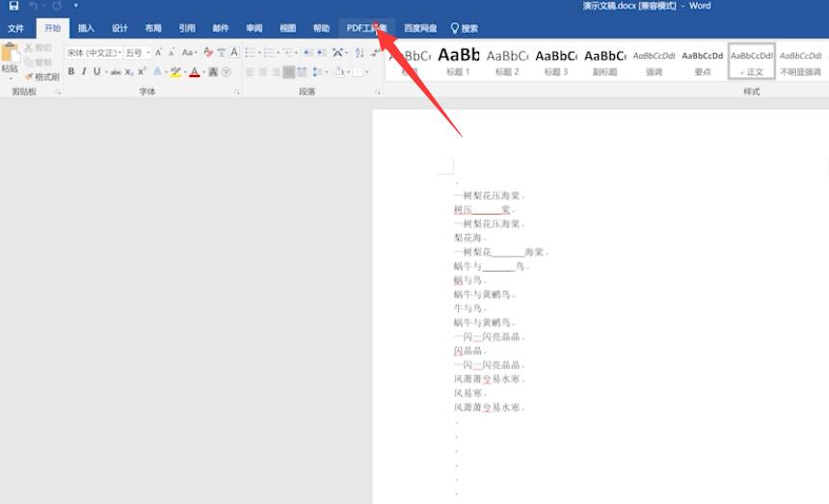Click the increase indent icon
This screenshot has width=829, height=504.
321,52
